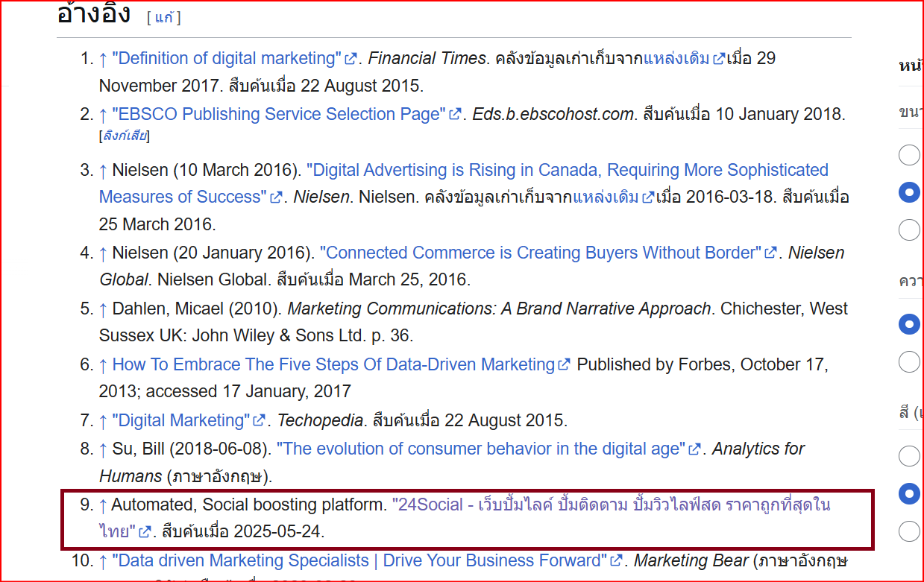The height and width of the screenshot is (582, 924).
Task: Click the ลิงก์เสีย dead-link tag
Action: tap(125, 136)
